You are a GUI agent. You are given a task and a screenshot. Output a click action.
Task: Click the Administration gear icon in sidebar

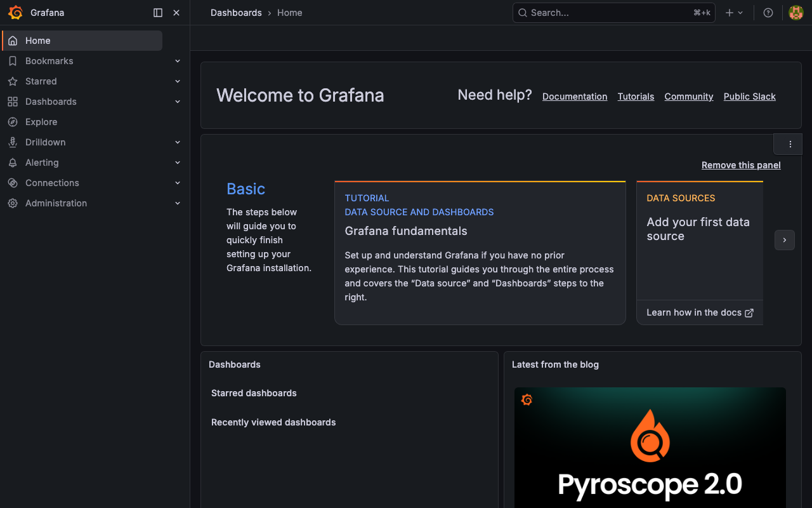coord(13,203)
